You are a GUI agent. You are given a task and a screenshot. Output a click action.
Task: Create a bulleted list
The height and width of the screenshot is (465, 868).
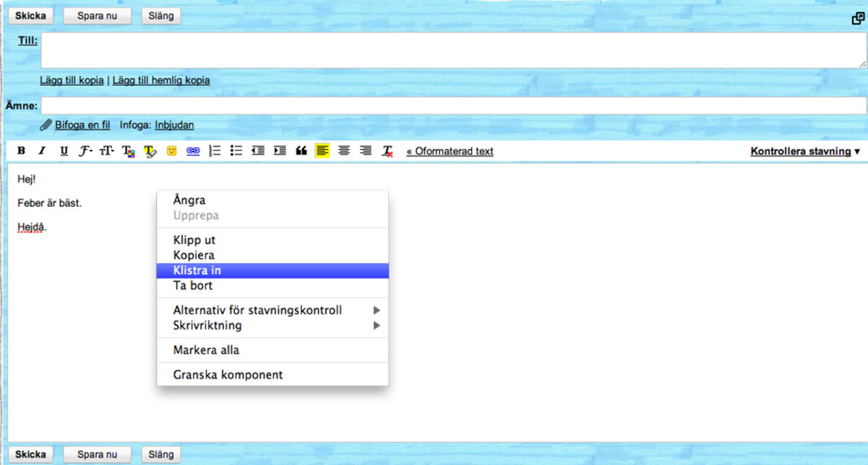236,150
